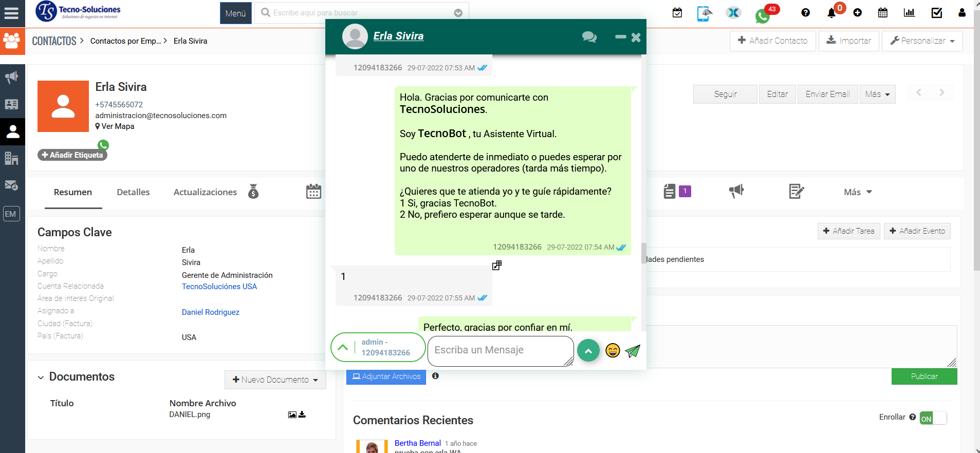Expand the Más dropdown beside Enviar Email
Viewport: 980px width, 453px height.
(x=877, y=95)
